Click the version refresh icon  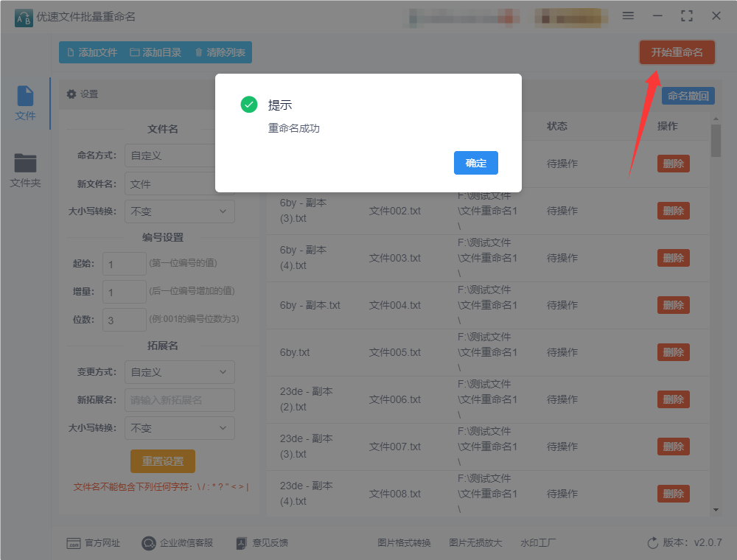(652, 543)
